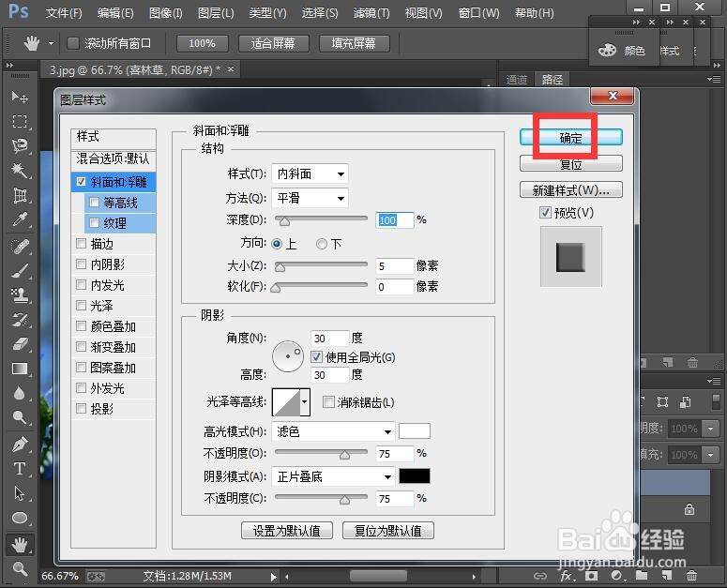Image resolution: width=727 pixels, height=588 pixels.
Task: Open the Hand tool preset picker arrow
Action: [51, 43]
